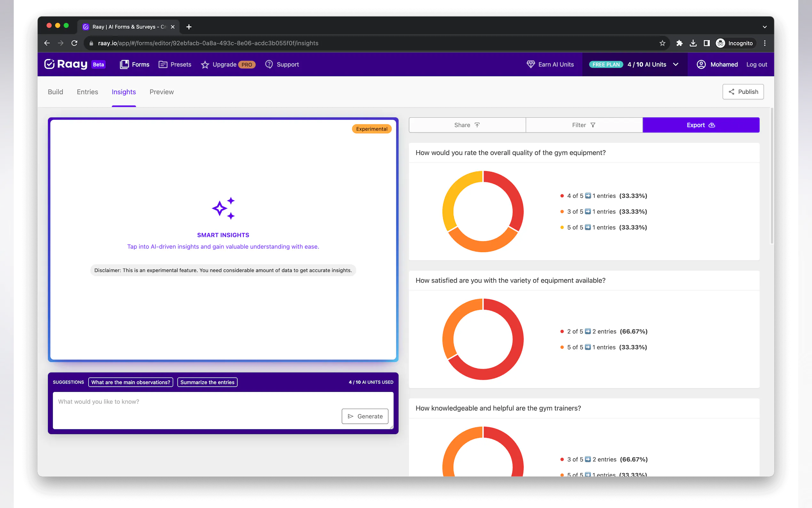Click the Export button
The height and width of the screenshot is (508, 812).
[x=700, y=125]
